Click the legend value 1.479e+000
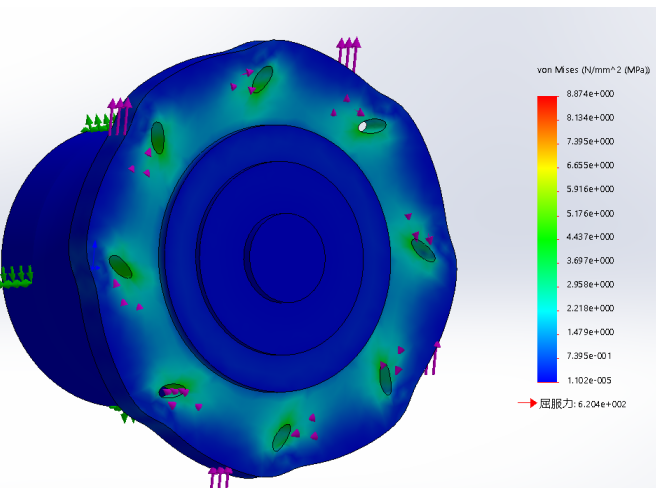The width and height of the screenshot is (656, 488). coord(590,332)
